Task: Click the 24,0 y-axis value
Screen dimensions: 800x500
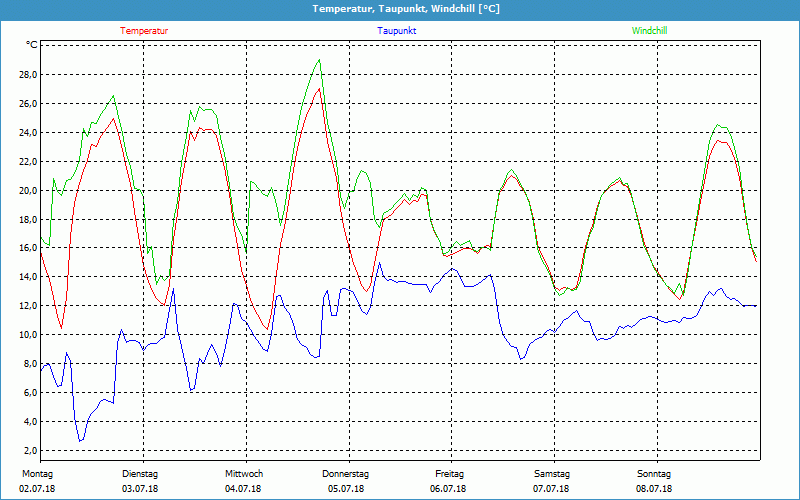Action: point(29,133)
